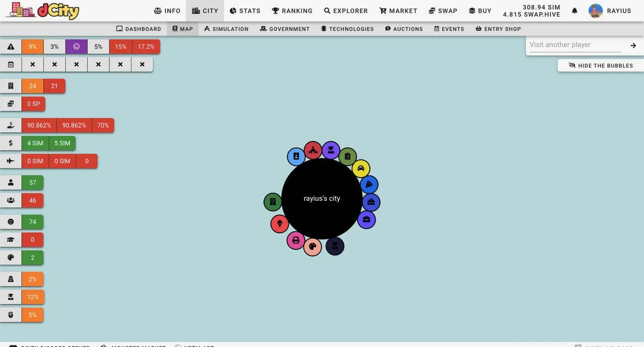This screenshot has width=644, height=347.
Task: Click the warning triangle stat icon
Action: click(x=11, y=47)
